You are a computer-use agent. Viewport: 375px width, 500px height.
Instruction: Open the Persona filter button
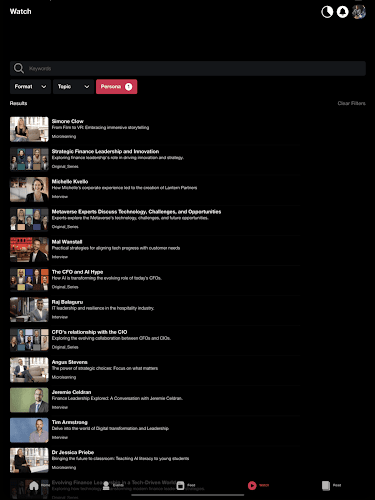point(116,87)
